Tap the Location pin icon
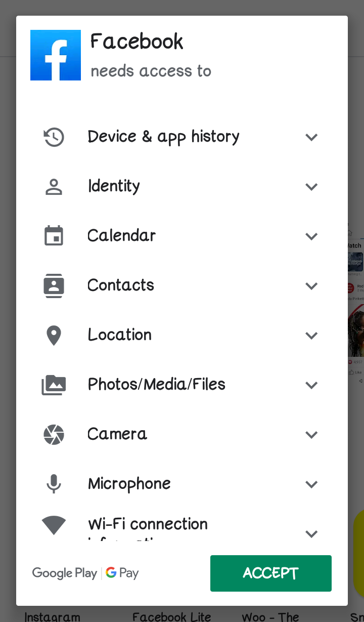 (54, 335)
